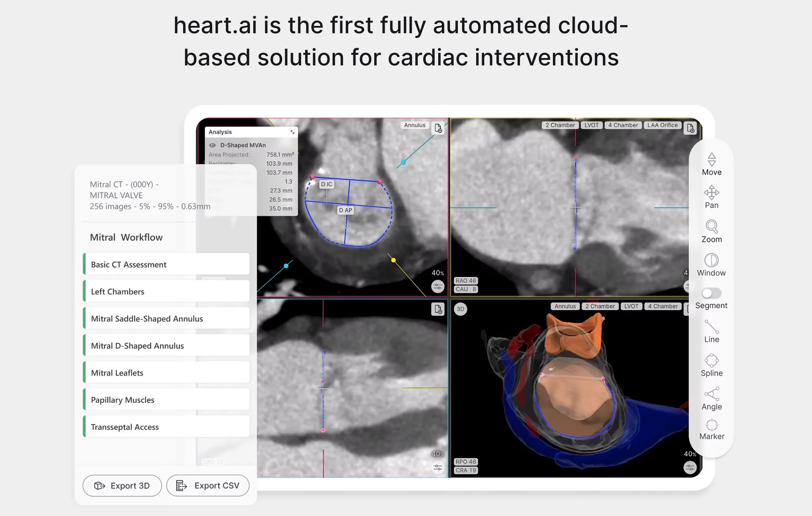Click CRA 19 angle label
The height and width of the screenshot is (516, 812).
point(466,470)
